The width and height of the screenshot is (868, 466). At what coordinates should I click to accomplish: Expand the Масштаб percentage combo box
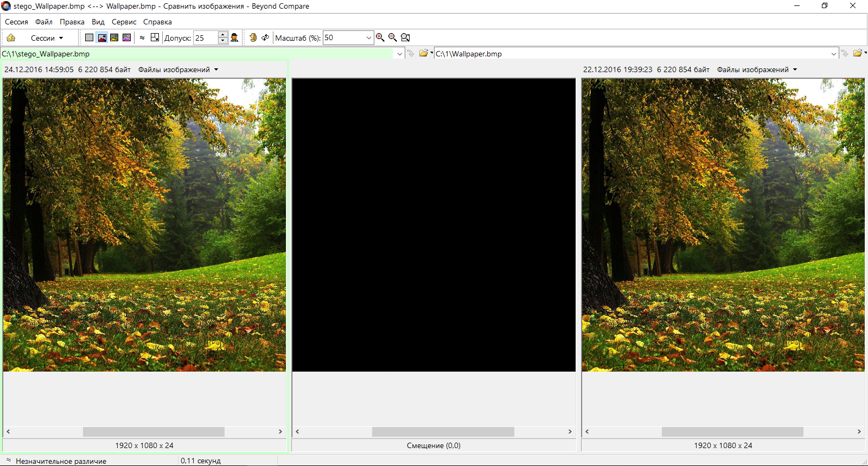tap(368, 37)
